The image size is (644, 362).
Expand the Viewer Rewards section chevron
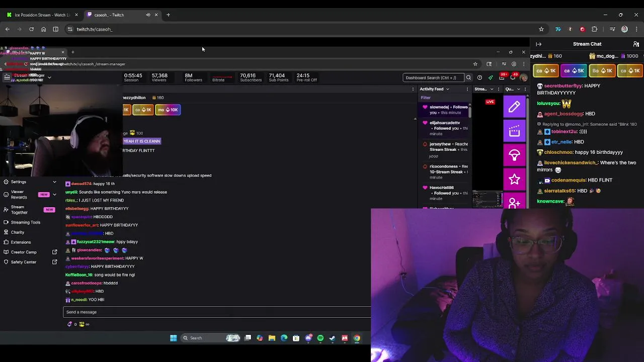[x=54, y=194]
